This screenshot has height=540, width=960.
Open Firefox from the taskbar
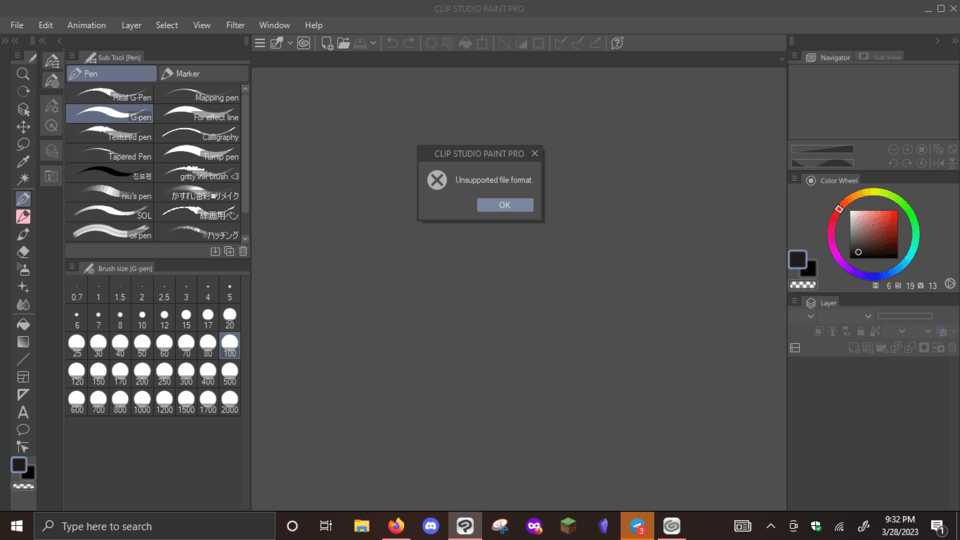click(x=396, y=526)
